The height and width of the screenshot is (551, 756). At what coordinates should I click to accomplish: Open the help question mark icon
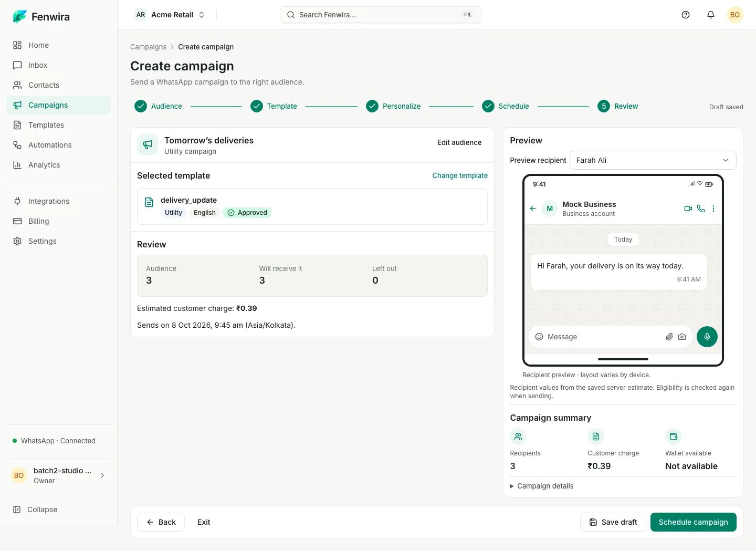click(x=686, y=15)
